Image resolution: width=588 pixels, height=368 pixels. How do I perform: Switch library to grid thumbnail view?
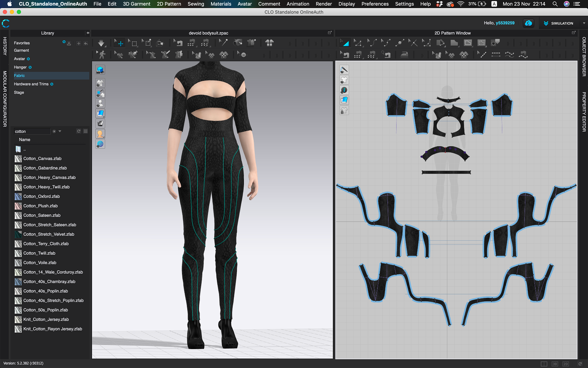[85, 131]
